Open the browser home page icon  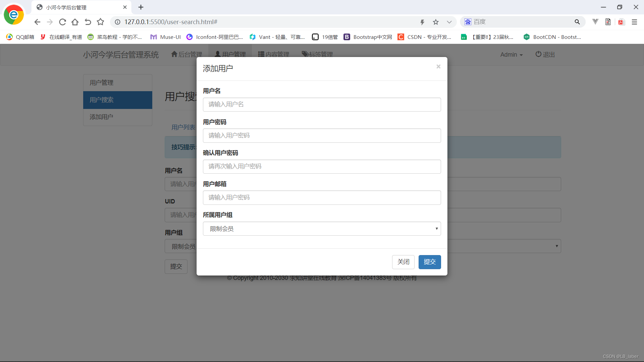[75, 22]
